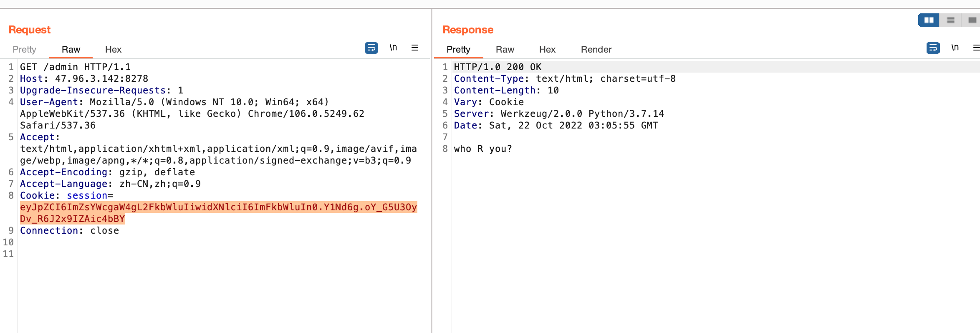Click the Accept-Language zh-CN header line
Screen dimensions: 980x333
tap(110, 184)
